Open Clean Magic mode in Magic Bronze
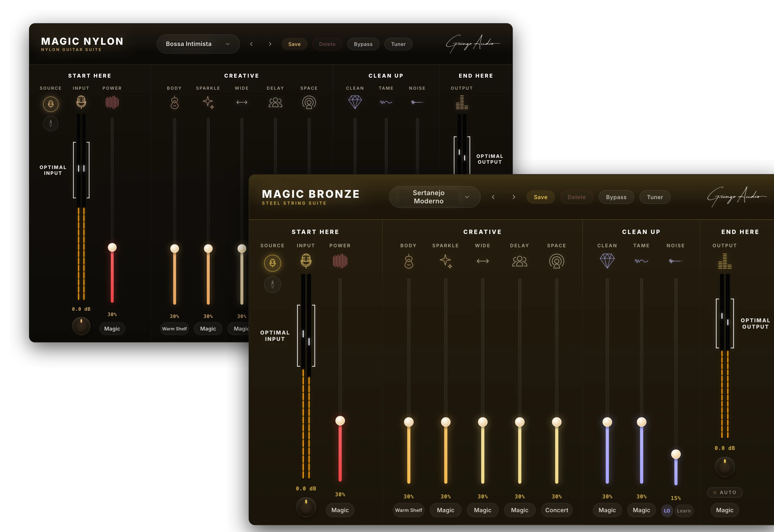 pyautogui.click(x=607, y=510)
